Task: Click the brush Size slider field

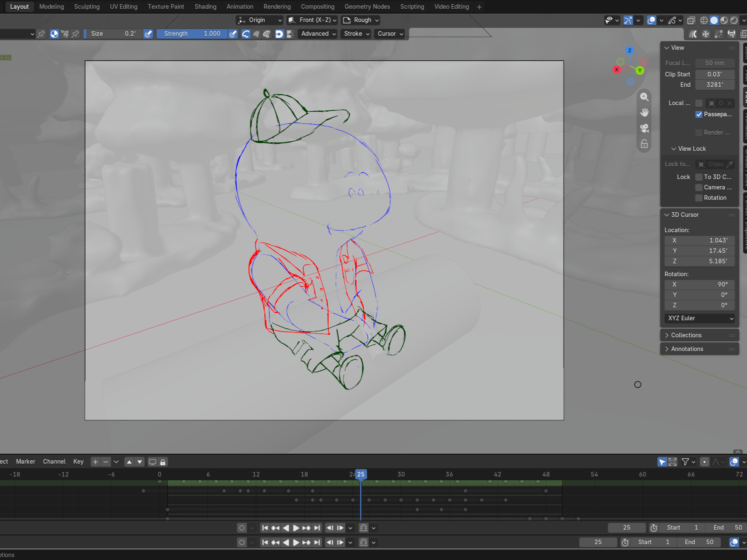Action: (113, 34)
